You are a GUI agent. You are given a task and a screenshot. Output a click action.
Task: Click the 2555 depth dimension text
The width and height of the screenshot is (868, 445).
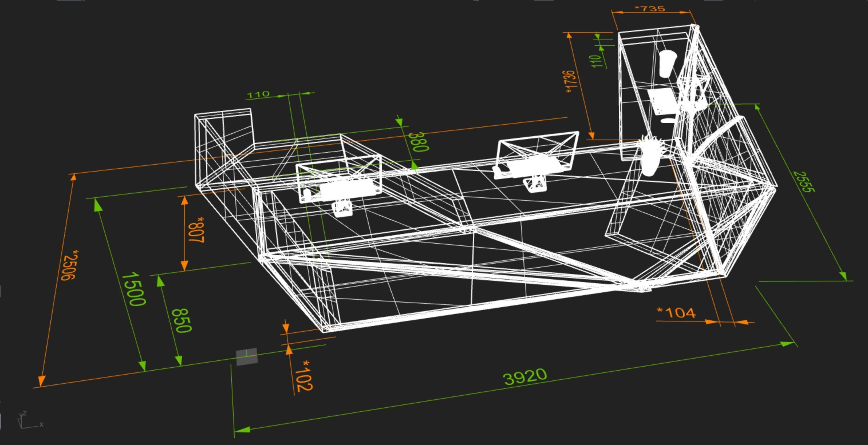coord(804,182)
